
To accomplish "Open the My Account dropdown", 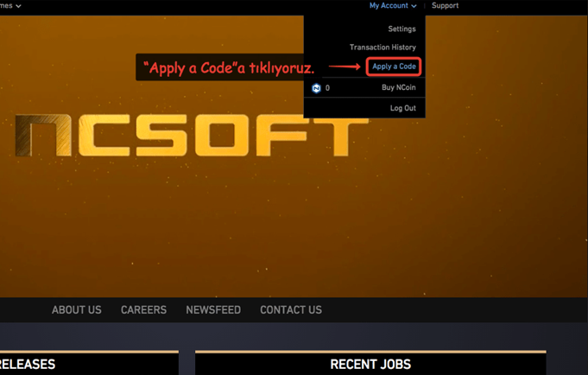I will coord(393,6).
